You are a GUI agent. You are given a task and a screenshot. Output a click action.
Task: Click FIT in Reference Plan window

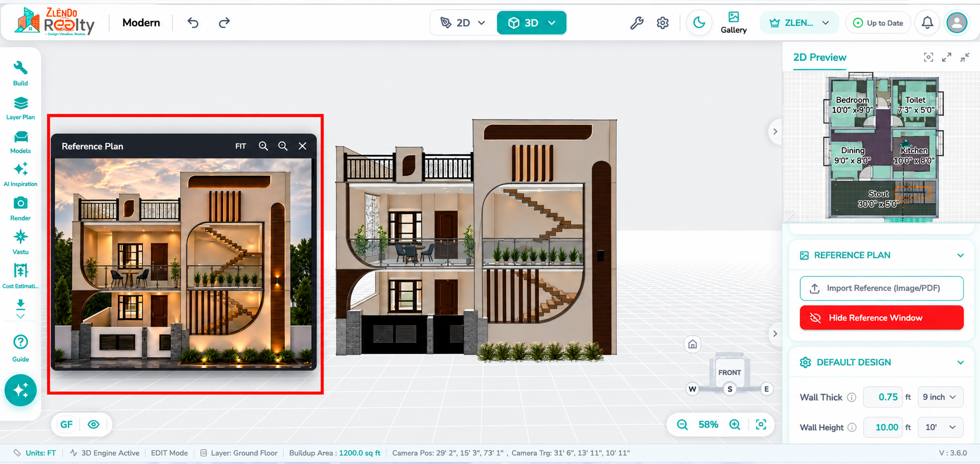point(240,146)
